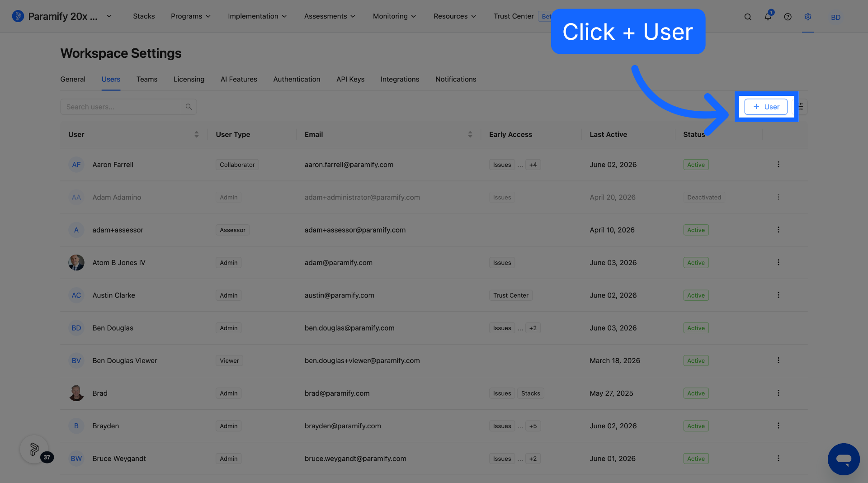Click into the Search users field
The image size is (868, 483).
pos(121,107)
